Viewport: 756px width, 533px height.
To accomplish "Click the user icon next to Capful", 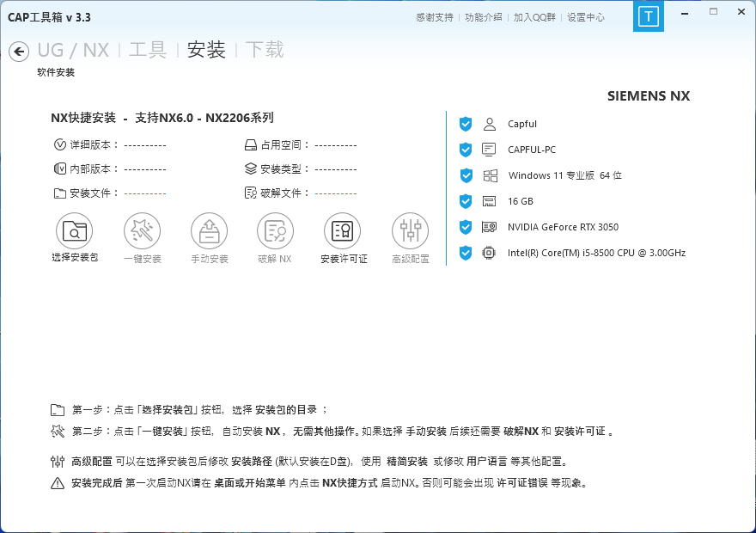I will [490, 124].
